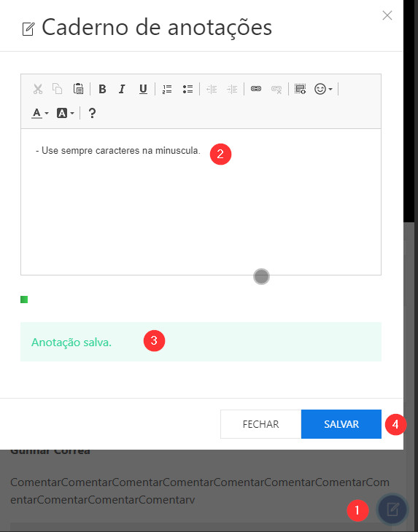The height and width of the screenshot is (532, 418).
Task: Click the select all icon
Action: 300,89
